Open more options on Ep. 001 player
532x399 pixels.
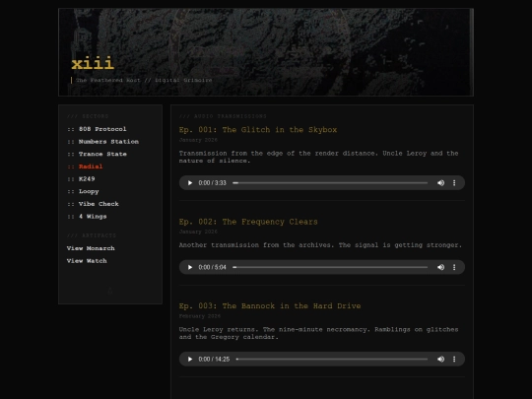(x=454, y=183)
